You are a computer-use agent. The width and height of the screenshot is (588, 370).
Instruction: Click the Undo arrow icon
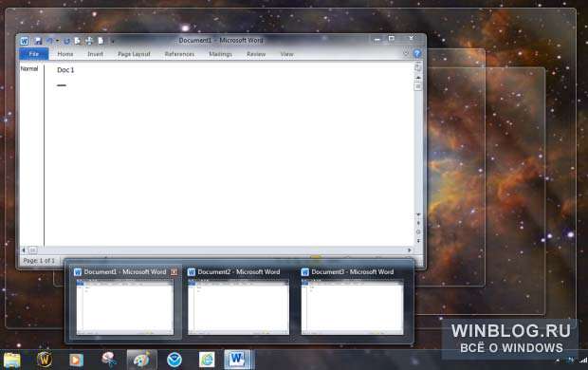tap(50, 41)
